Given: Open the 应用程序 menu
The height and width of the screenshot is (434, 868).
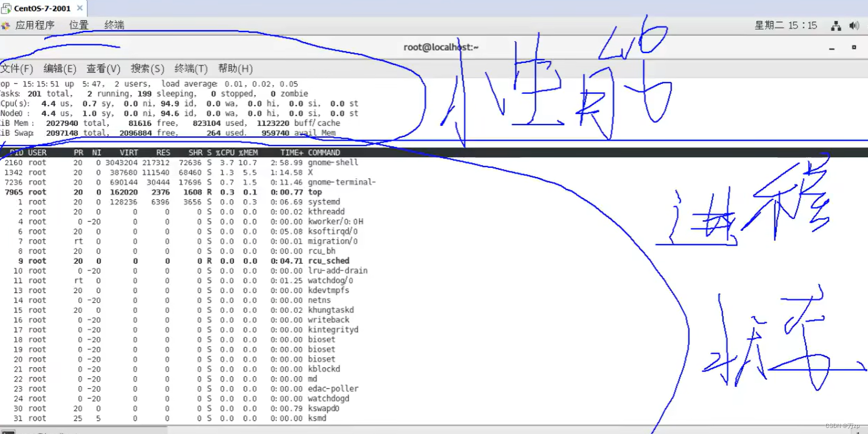Looking at the screenshot, I should (35, 25).
